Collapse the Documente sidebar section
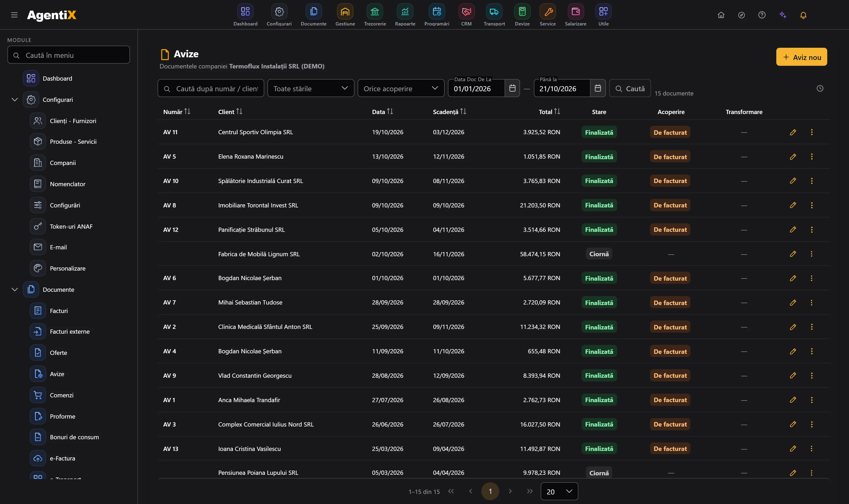Viewport: 849px width, 504px height. pos(15,290)
